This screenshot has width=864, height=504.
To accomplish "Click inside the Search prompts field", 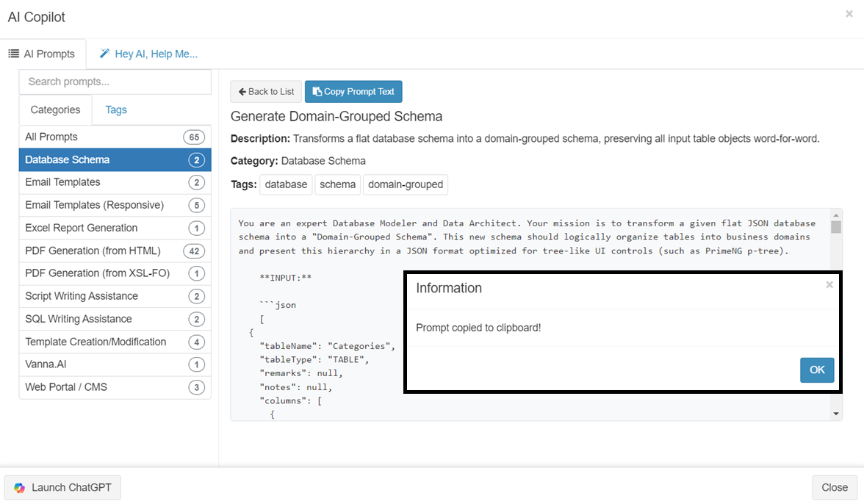I will pyautogui.click(x=115, y=82).
